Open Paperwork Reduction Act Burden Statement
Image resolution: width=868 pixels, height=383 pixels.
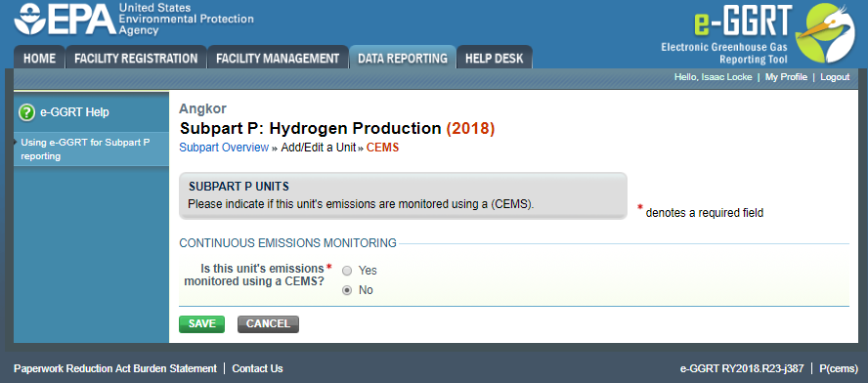coord(115,368)
